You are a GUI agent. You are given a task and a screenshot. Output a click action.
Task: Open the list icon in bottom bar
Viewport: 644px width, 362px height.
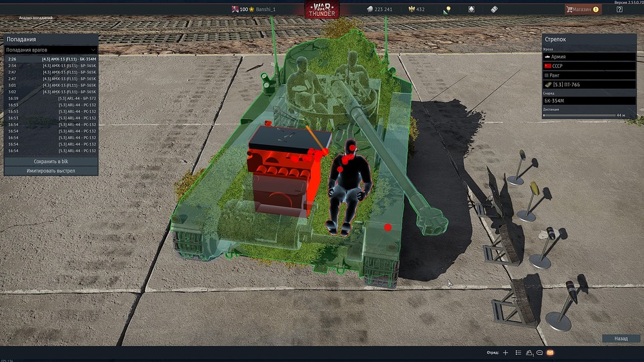[518, 353]
